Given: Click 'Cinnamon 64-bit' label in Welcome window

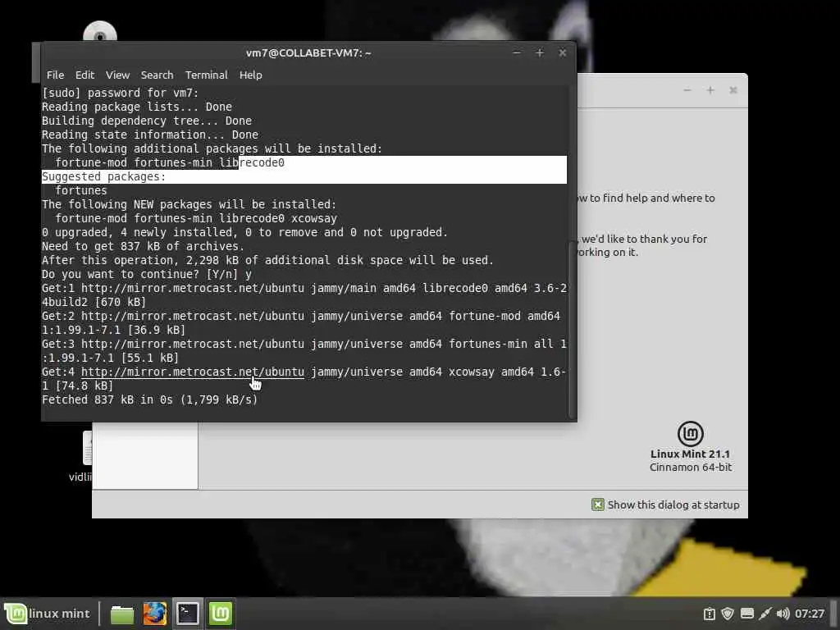Looking at the screenshot, I should 691,467.
